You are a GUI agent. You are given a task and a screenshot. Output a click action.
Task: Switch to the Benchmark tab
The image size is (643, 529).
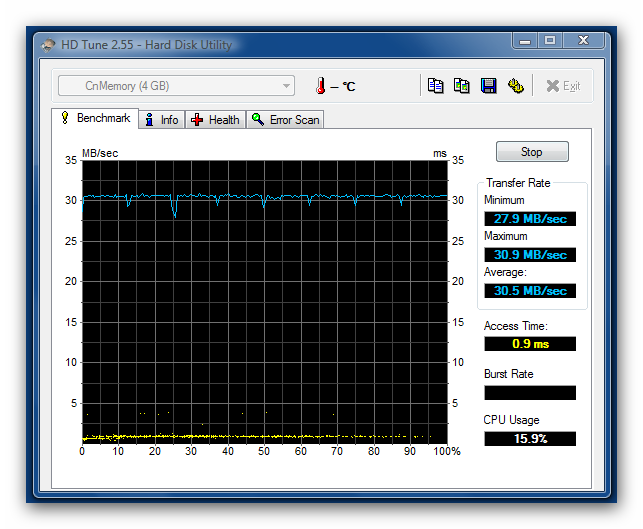pyautogui.click(x=95, y=118)
